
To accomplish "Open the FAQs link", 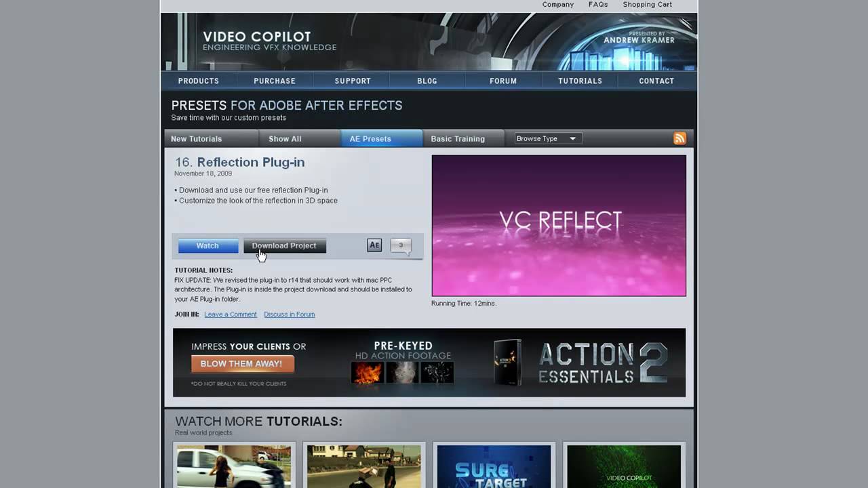I will coord(598,5).
